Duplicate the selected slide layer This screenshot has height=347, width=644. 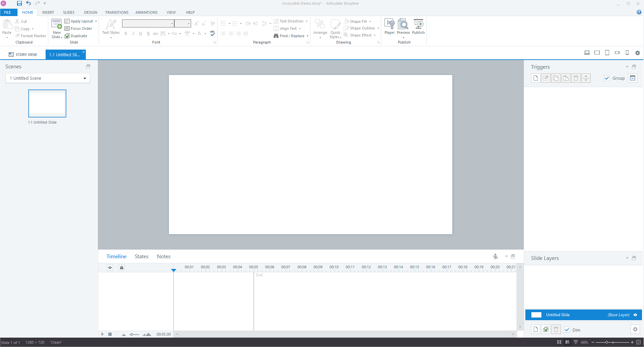pyautogui.click(x=546, y=330)
